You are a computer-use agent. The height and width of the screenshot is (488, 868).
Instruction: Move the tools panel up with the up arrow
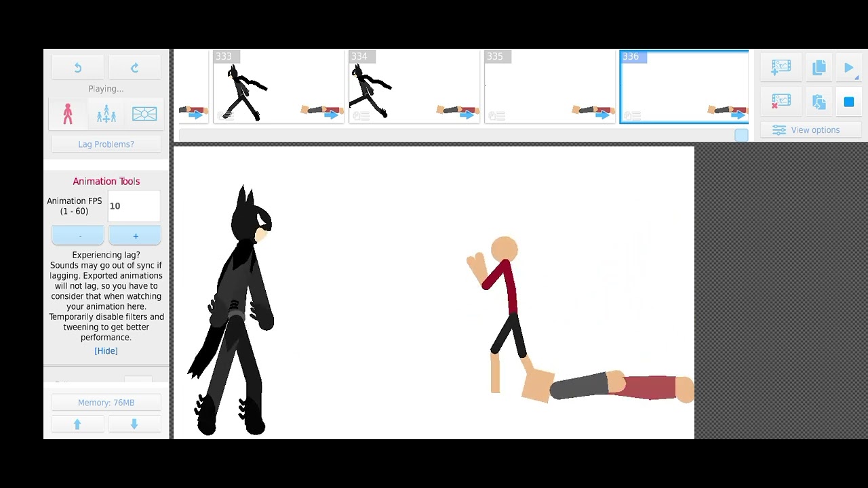pyautogui.click(x=77, y=424)
